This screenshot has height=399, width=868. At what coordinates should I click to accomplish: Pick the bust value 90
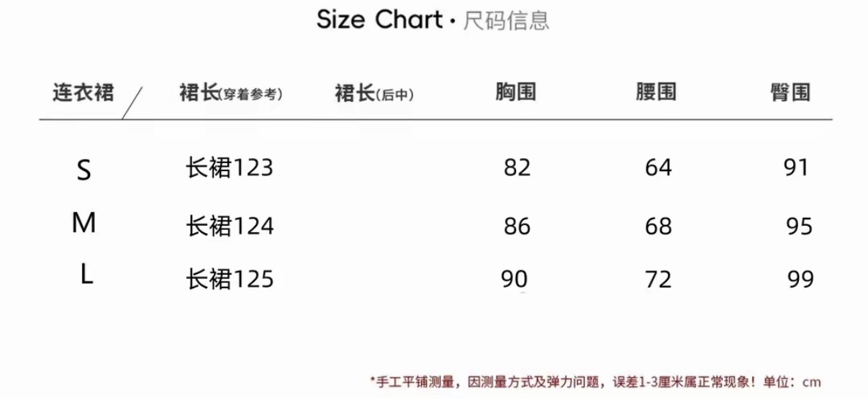pyautogui.click(x=515, y=279)
